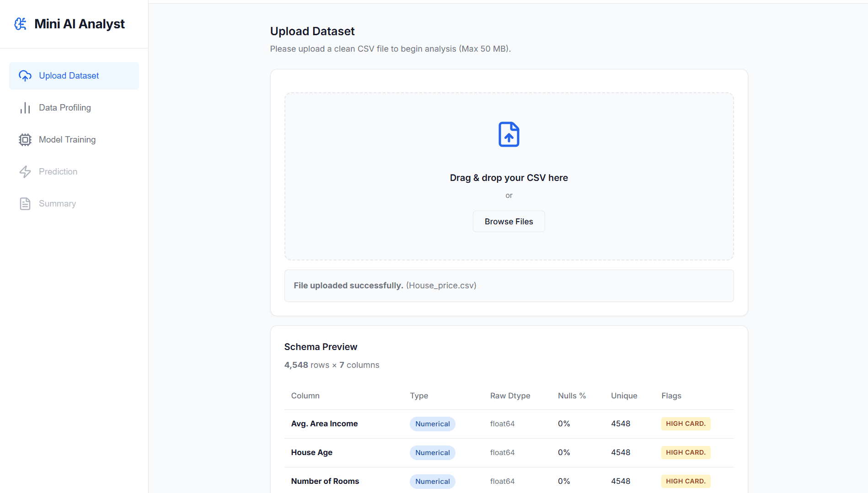
Task: Click HIGH CARD. flag for House Age
Action: (x=686, y=452)
